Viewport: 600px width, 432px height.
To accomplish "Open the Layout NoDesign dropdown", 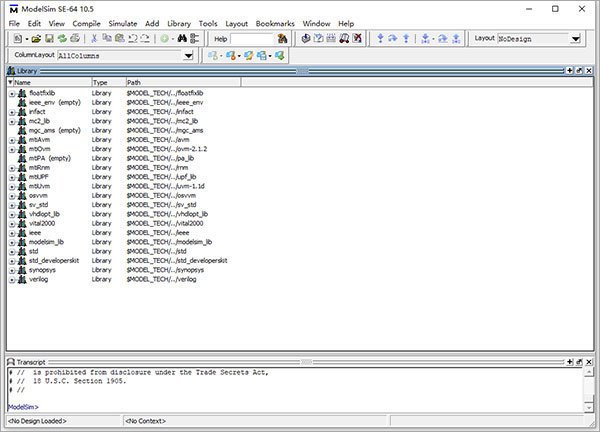I will pyautogui.click(x=576, y=39).
